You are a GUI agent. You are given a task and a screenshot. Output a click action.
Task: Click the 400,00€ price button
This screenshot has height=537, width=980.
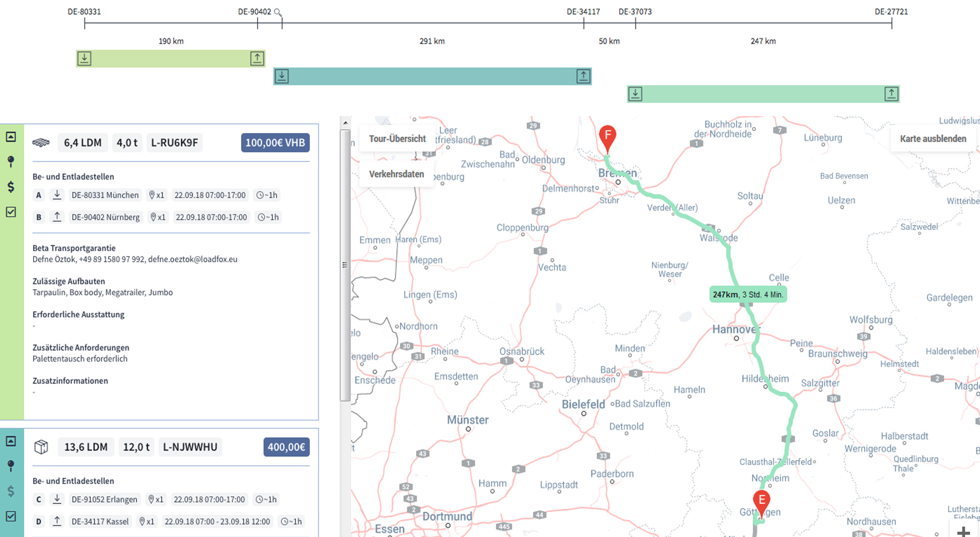pos(286,447)
